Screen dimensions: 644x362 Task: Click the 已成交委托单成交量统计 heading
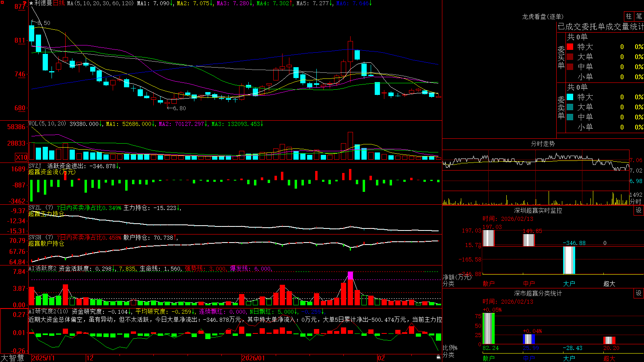pos(601,27)
